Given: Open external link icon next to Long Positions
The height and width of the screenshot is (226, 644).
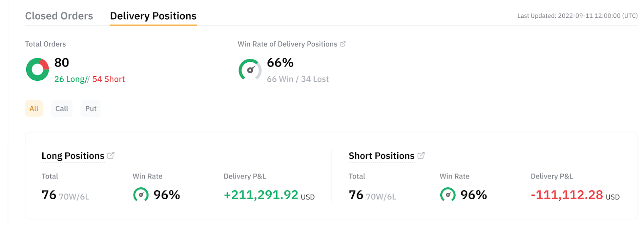Looking at the screenshot, I should click(111, 155).
